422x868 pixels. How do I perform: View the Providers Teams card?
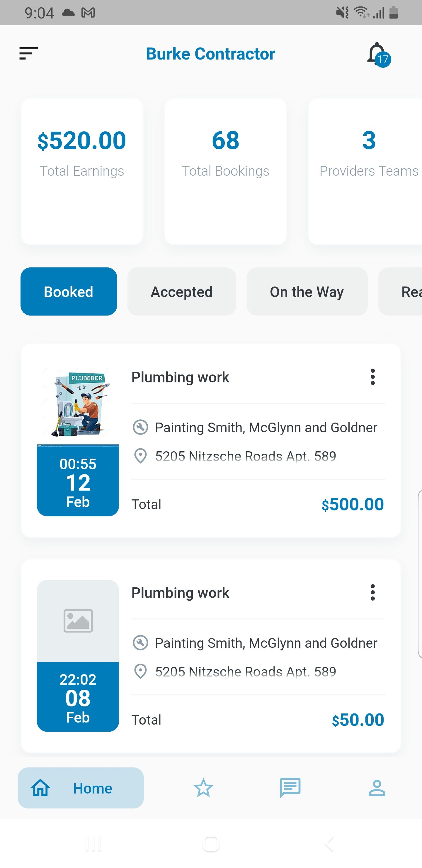[367, 172]
